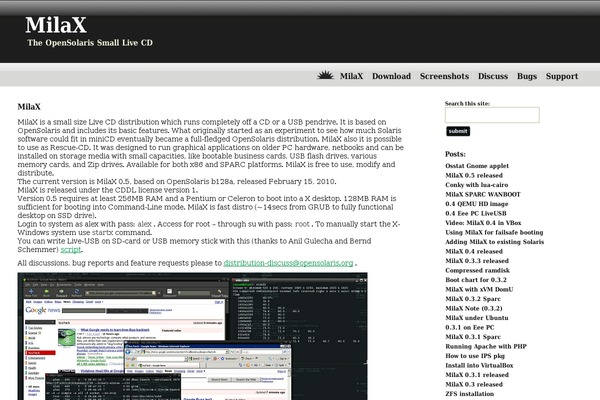
Task: Open the 0.4 Eee PC LiveUSB post
Action: pyautogui.click(x=476, y=214)
